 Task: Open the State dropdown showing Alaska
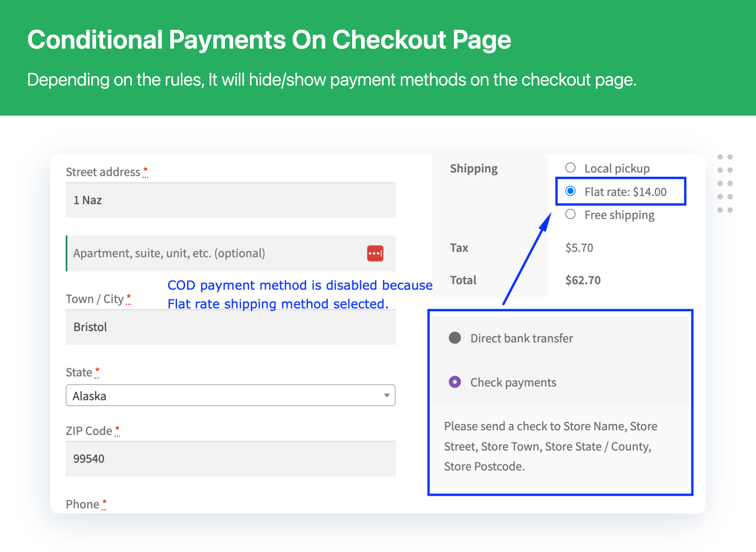(x=230, y=395)
